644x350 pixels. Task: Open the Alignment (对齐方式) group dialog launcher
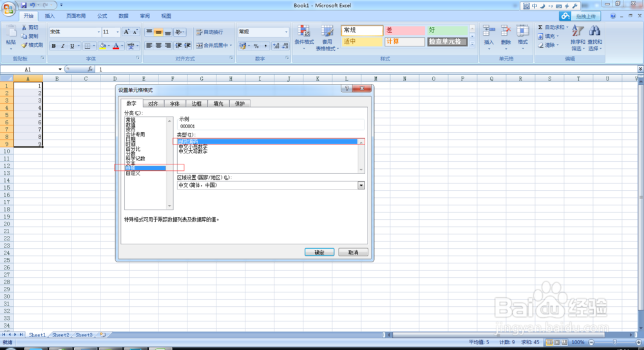(231, 59)
